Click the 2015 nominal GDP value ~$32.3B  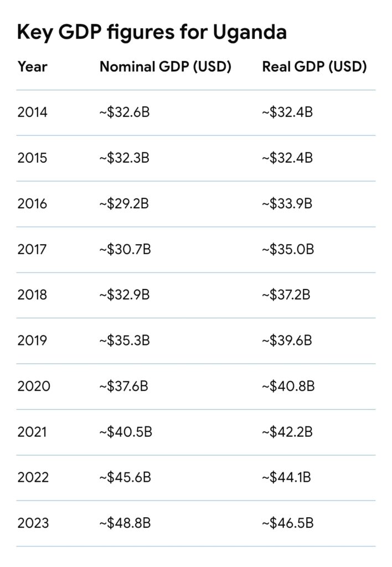click(125, 158)
